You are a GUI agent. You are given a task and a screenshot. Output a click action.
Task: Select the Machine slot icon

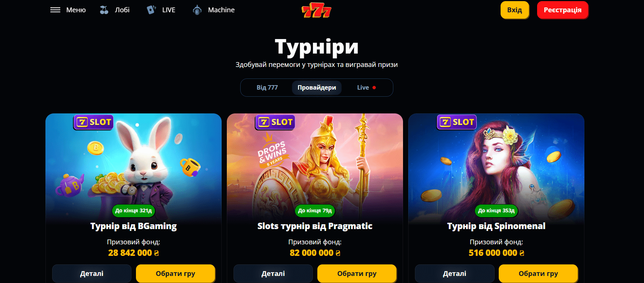pyautogui.click(x=197, y=10)
